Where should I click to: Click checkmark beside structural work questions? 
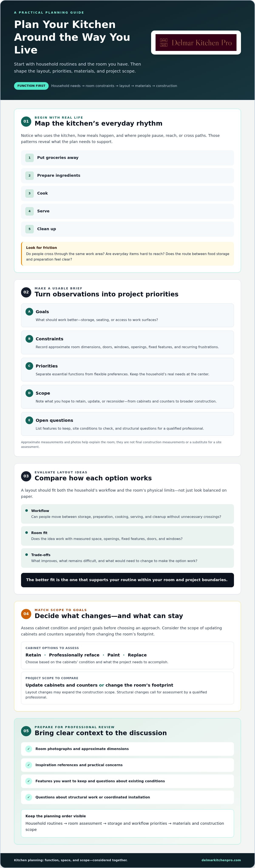[29, 797]
